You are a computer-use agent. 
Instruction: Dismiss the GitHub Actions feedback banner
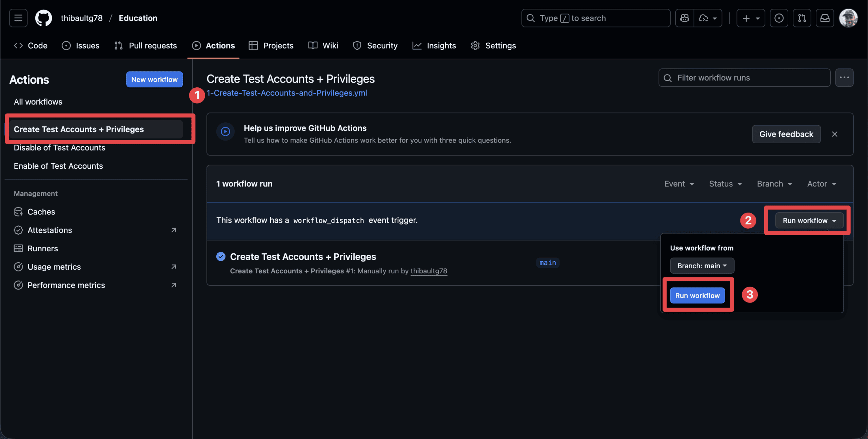834,134
